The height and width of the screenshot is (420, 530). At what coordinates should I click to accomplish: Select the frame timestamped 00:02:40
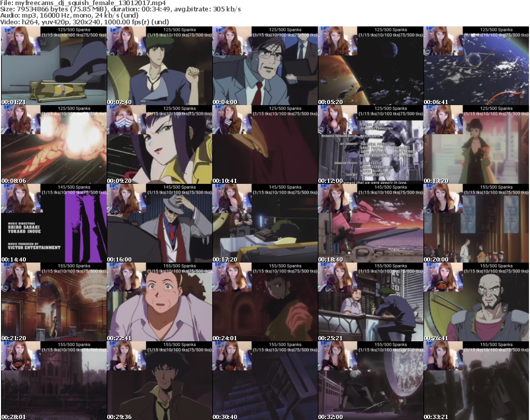(x=159, y=66)
